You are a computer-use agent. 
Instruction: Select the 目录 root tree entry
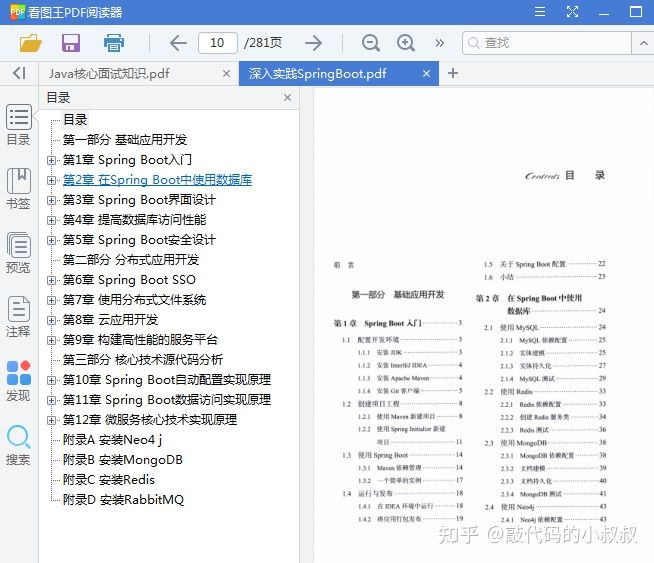point(75,120)
